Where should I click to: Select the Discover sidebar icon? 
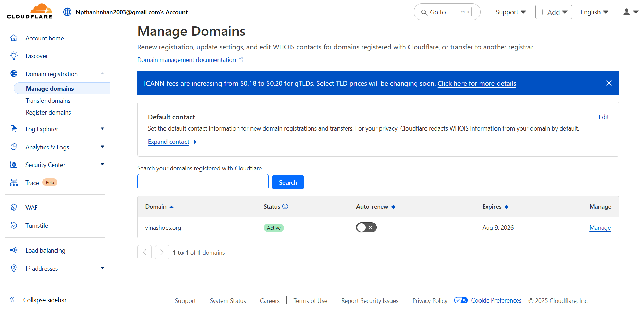[14, 56]
